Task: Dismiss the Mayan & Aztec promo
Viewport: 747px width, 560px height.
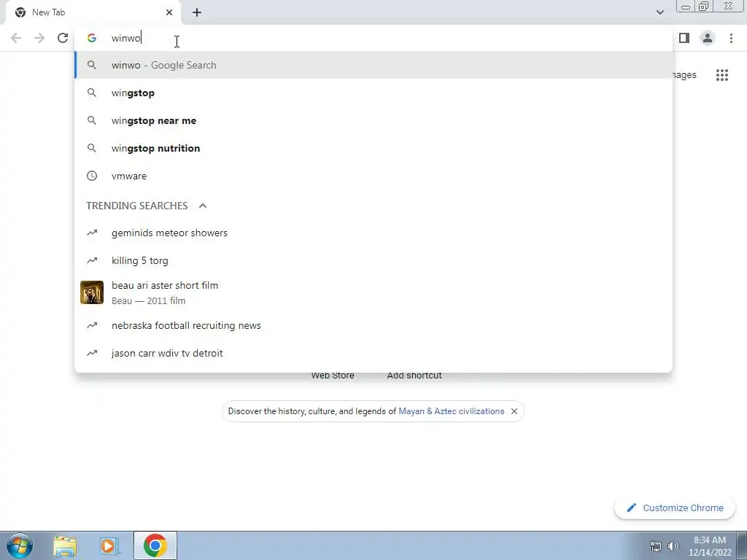Action: point(514,411)
